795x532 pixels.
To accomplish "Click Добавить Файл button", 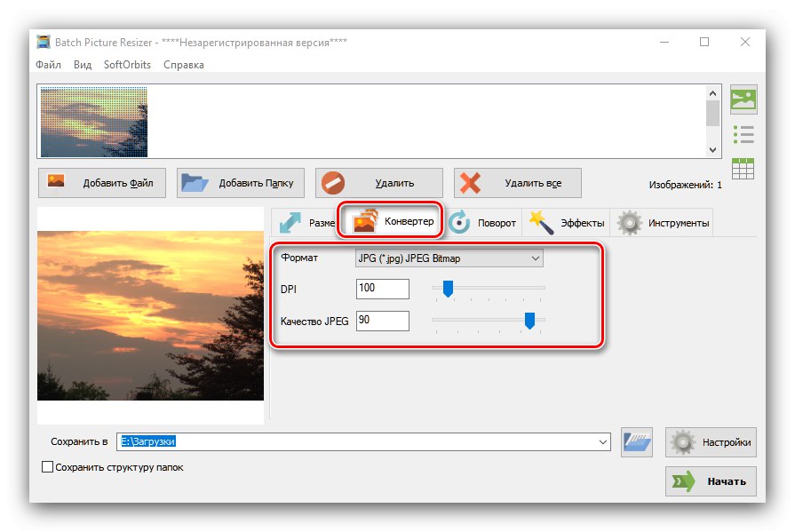I will coord(102,183).
